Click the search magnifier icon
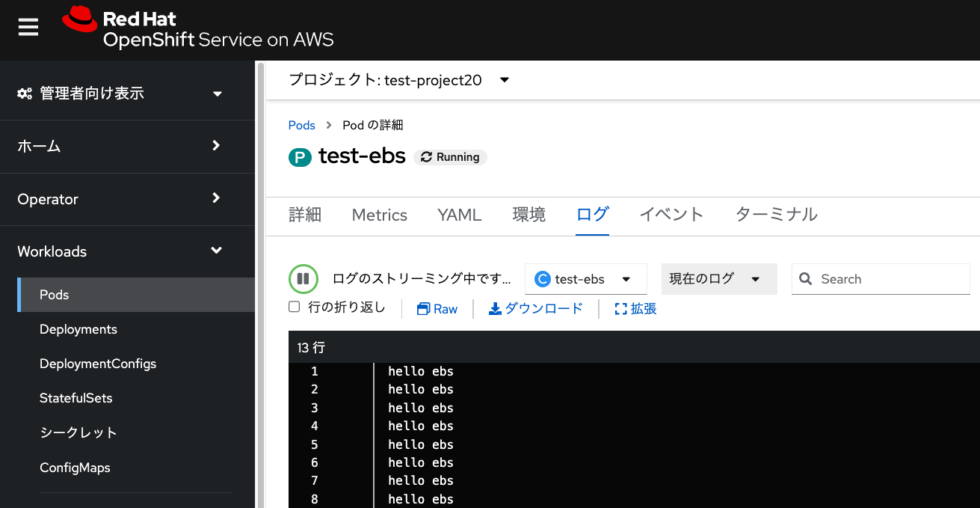The width and height of the screenshot is (980, 508). (x=806, y=279)
